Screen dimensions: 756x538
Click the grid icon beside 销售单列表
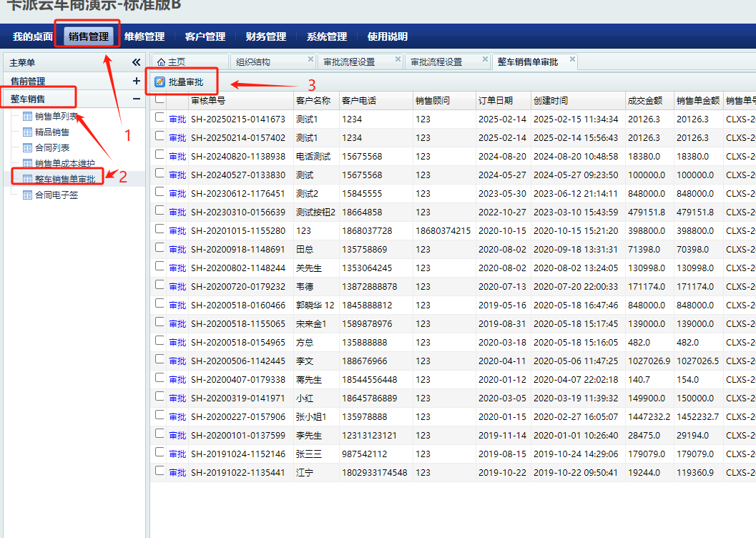coord(28,116)
